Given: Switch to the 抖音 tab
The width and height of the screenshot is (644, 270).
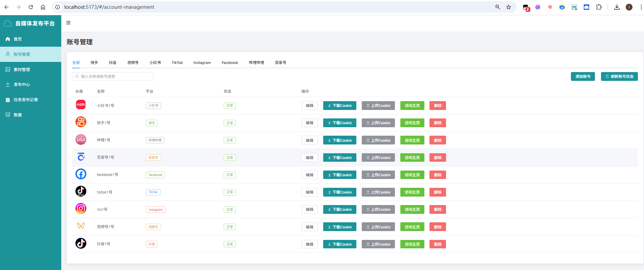Looking at the screenshot, I should pyautogui.click(x=113, y=63).
